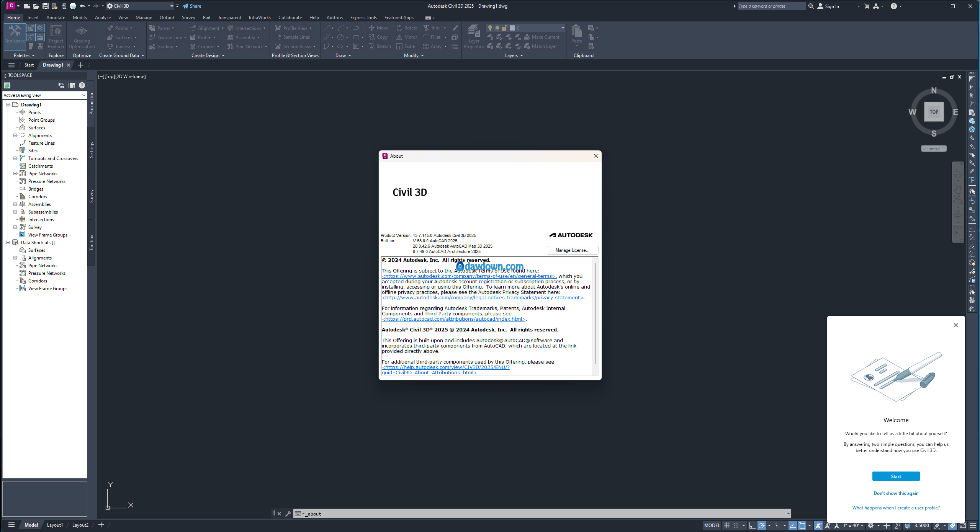Click Don't show this again link

[x=896, y=493]
